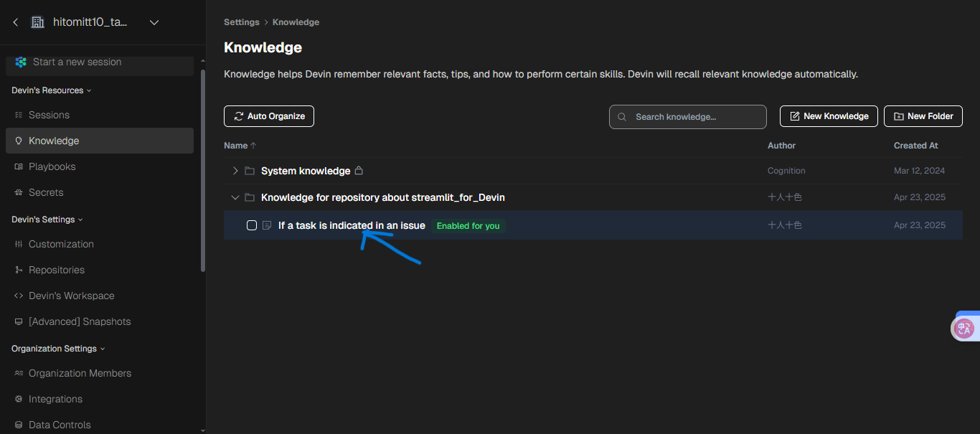Open the hitomitt10 organization dropdown

click(154, 23)
